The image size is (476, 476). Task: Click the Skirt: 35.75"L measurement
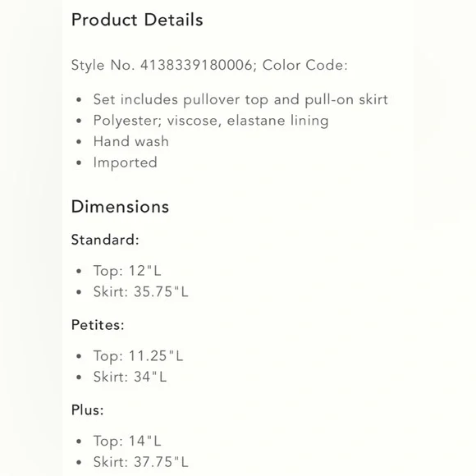pyautogui.click(x=140, y=291)
